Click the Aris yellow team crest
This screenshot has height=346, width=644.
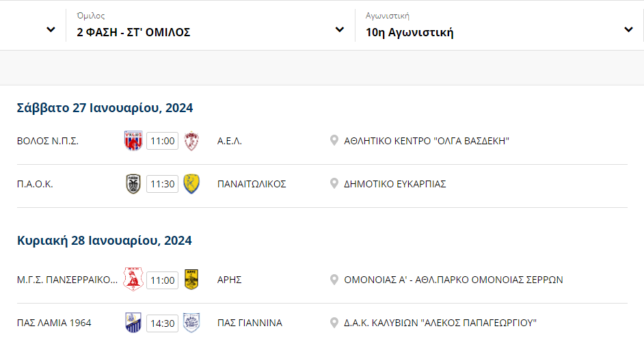(x=191, y=280)
